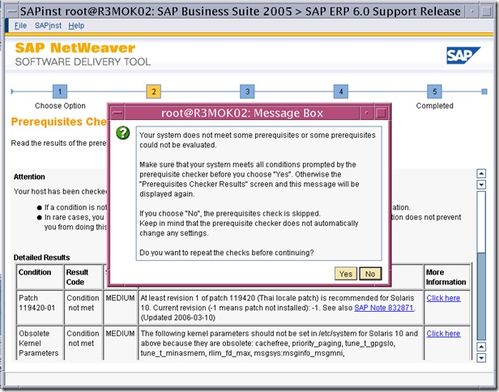The image size is (499, 392).
Task: Open the File menu
Action: coord(20,26)
